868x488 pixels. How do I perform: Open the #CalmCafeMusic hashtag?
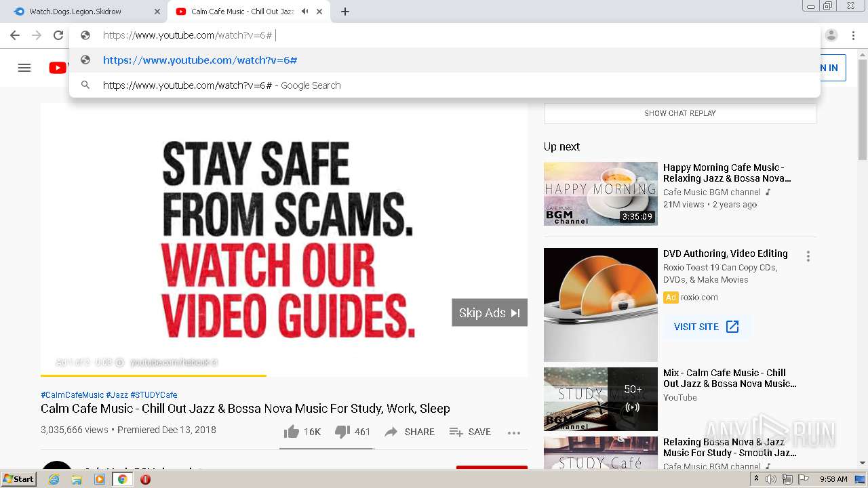click(x=73, y=395)
